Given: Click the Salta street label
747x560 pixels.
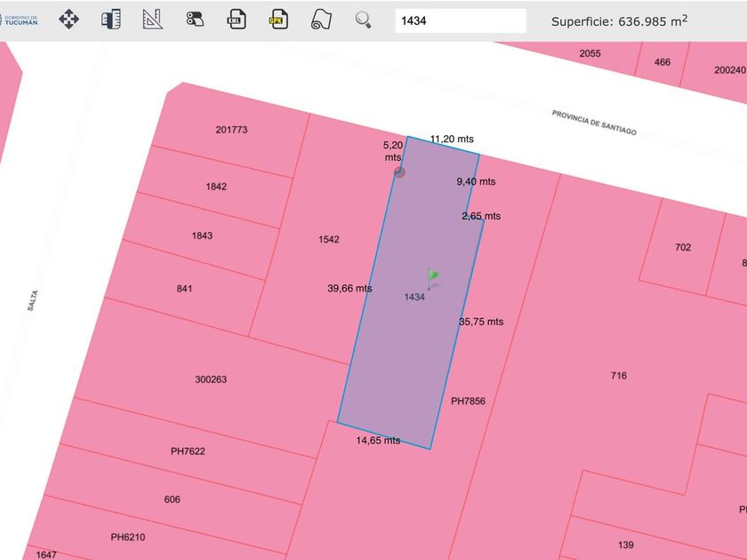Looking at the screenshot, I should click(x=32, y=301).
